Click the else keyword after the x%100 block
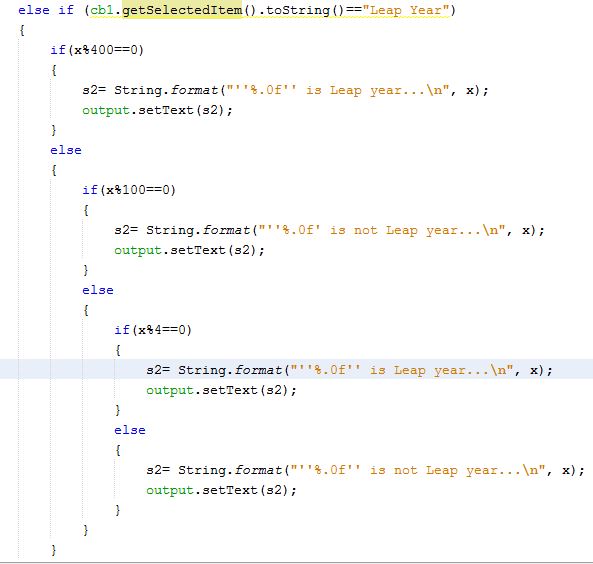Image resolution: width=593 pixels, height=564 pixels. [98, 290]
